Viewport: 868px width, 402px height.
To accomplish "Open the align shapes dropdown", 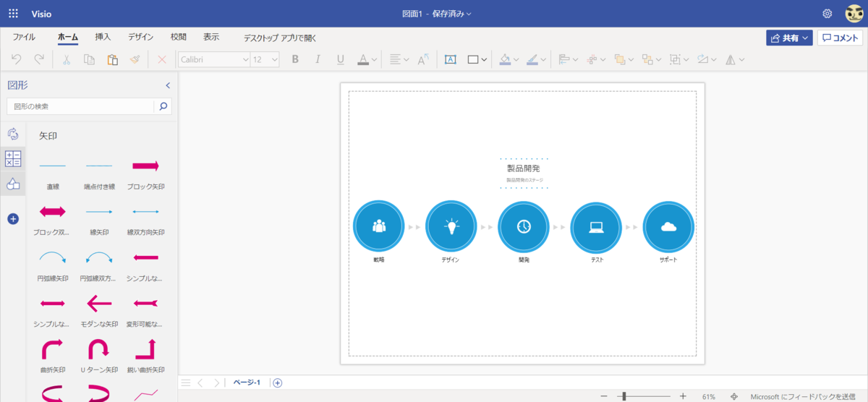I will click(x=569, y=60).
